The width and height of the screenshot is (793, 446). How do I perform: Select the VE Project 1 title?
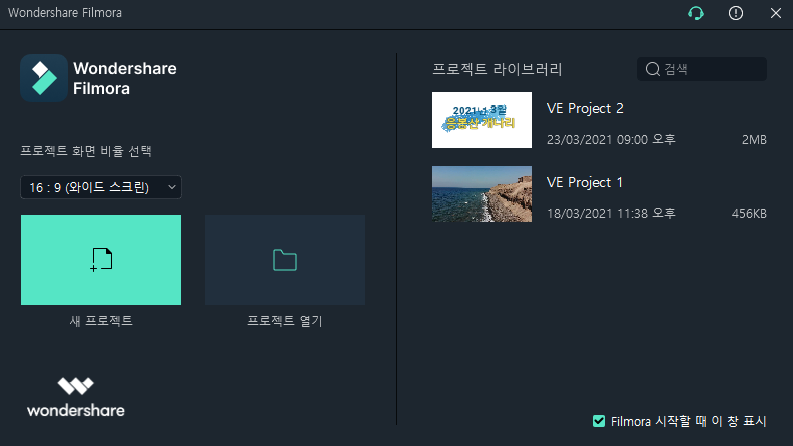pos(585,182)
